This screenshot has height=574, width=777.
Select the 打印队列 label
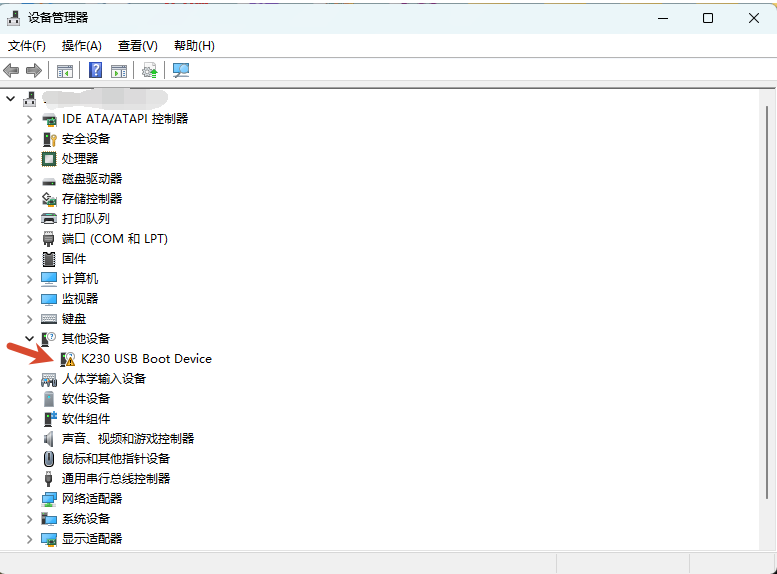86,219
